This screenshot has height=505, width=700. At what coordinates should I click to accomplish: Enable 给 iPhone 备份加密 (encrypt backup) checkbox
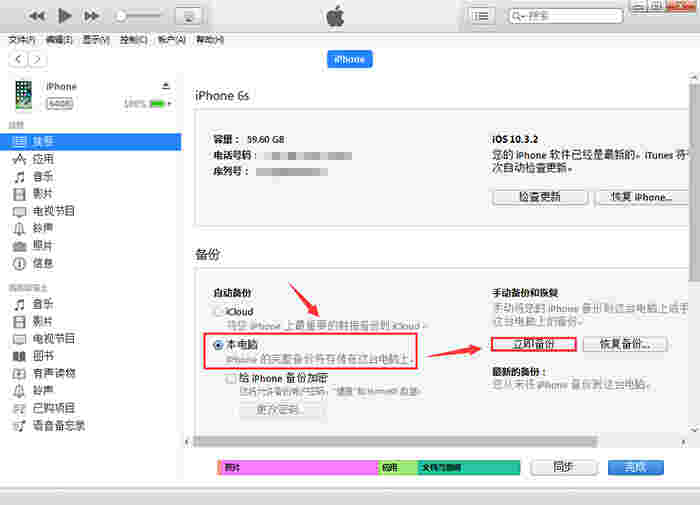click(231, 379)
